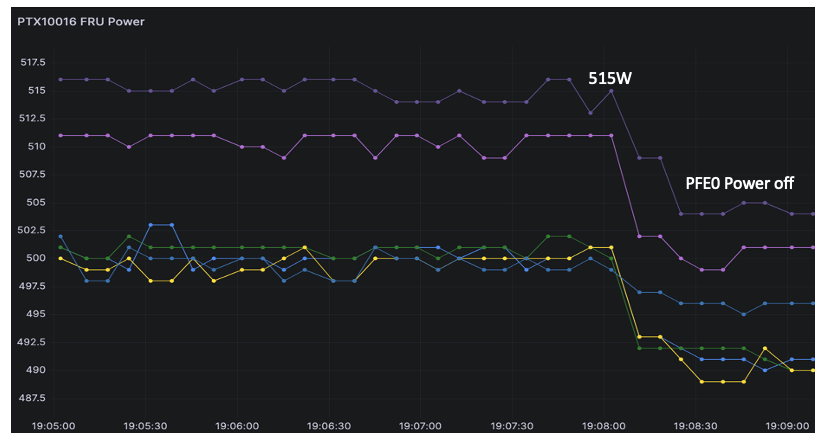The height and width of the screenshot is (441, 823).
Task: Select the 19:08:30 x-axis label
Action: tap(695, 426)
